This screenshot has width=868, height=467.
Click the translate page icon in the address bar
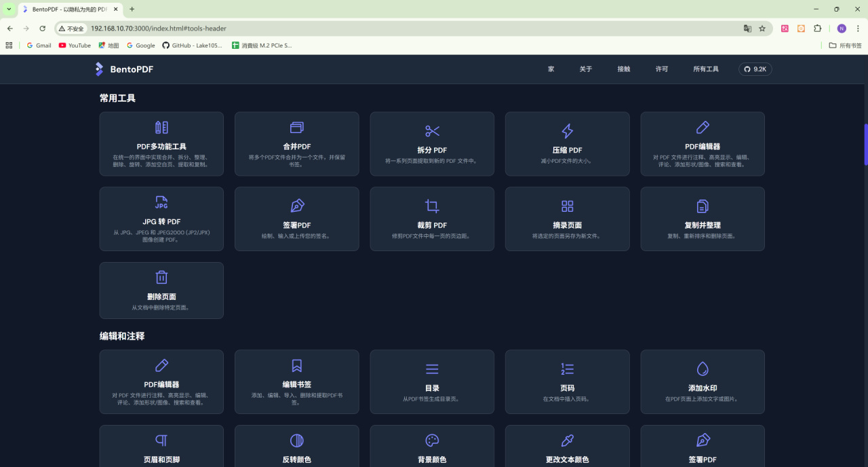747,29
